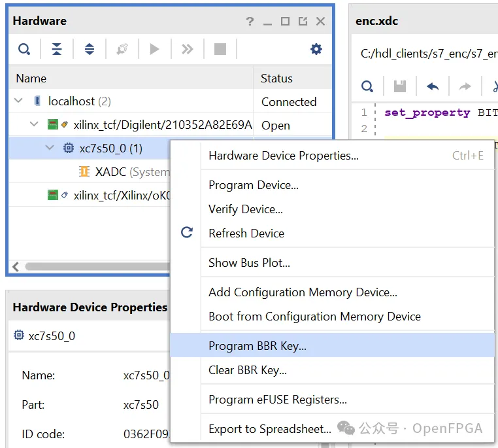Open Hardware panel settings gear

[x=316, y=49]
